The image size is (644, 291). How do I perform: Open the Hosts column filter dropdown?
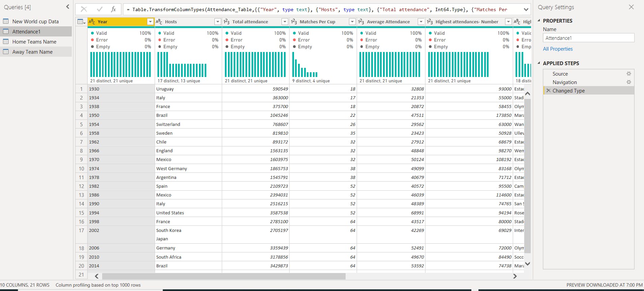(x=218, y=22)
